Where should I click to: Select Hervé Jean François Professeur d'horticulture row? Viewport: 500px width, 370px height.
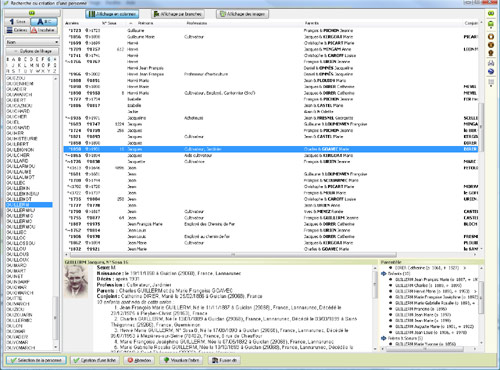coord(271,74)
